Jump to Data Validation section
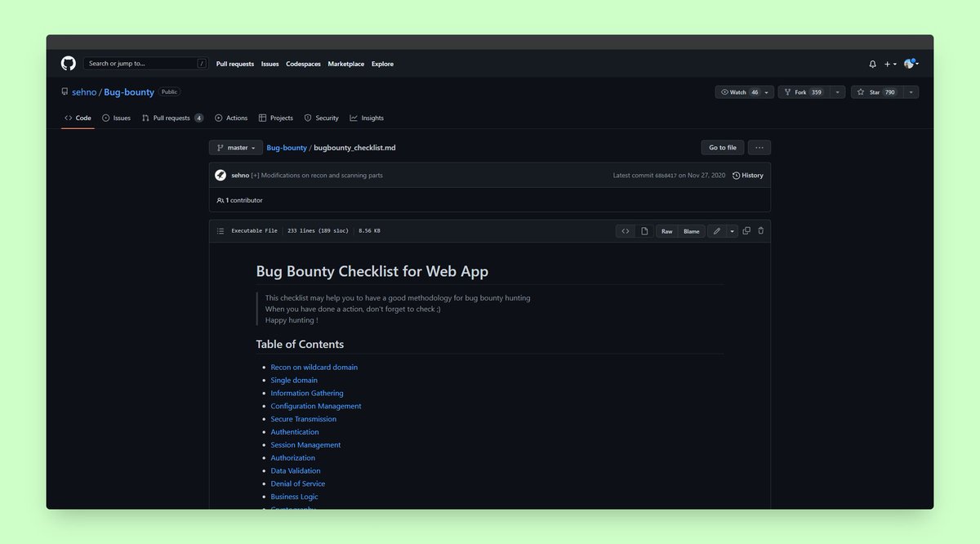This screenshot has height=544, width=980. (296, 470)
